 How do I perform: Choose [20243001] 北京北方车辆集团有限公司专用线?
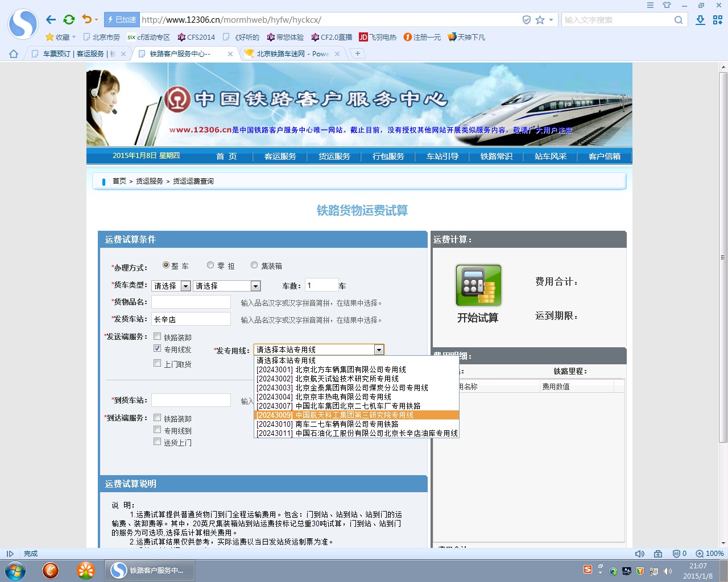coord(357,369)
